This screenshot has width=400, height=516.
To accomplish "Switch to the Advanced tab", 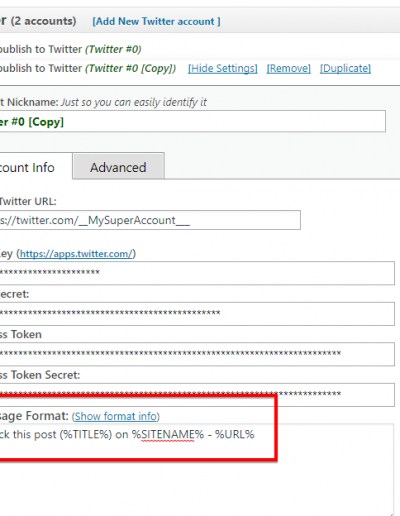I will click(118, 166).
